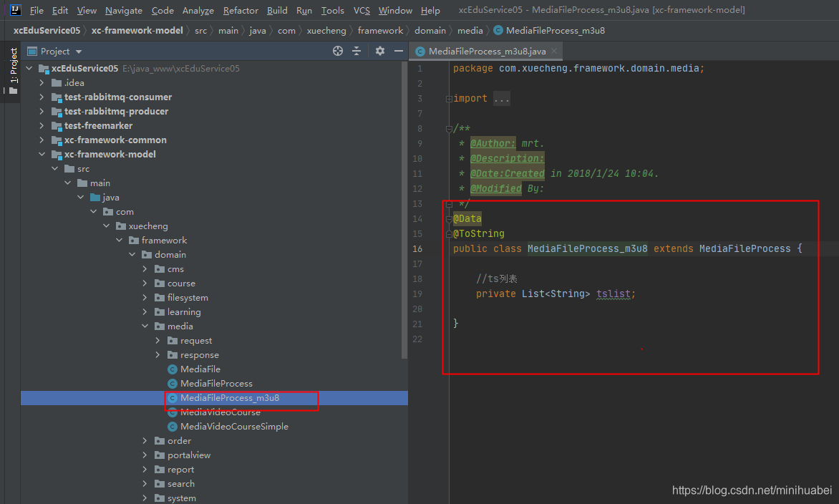Expand the test-freemarker module
The image size is (839, 504).
(x=42, y=126)
